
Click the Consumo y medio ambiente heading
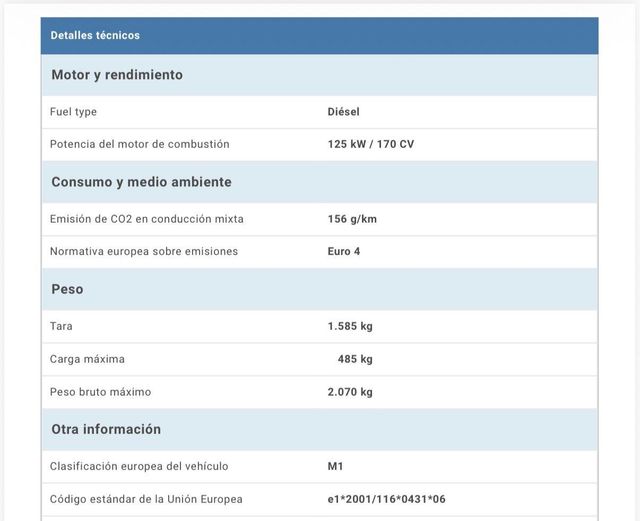coord(141,182)
